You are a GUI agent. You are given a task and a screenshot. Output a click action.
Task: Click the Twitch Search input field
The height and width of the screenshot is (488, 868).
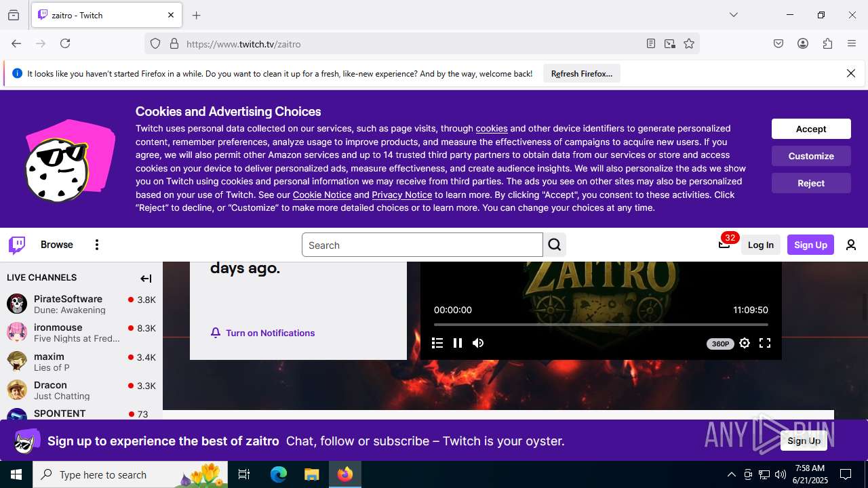point(422,245)
